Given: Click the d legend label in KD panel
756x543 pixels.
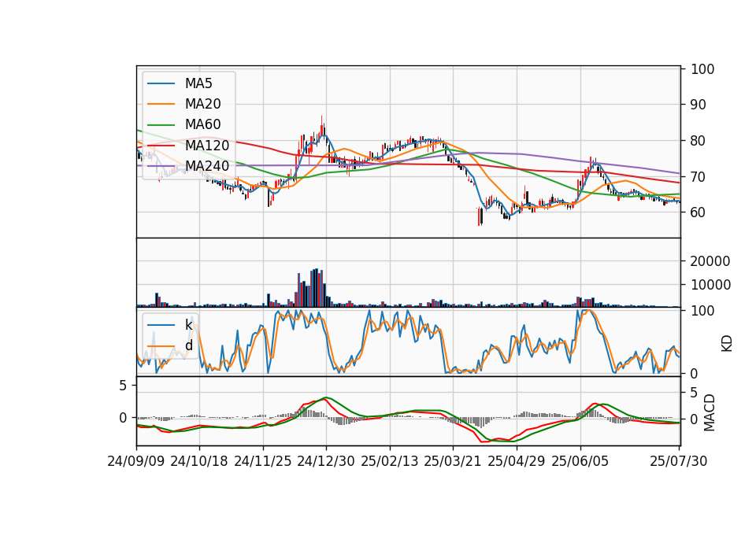Looking at the screenshot, I should [x=188, y=345].
